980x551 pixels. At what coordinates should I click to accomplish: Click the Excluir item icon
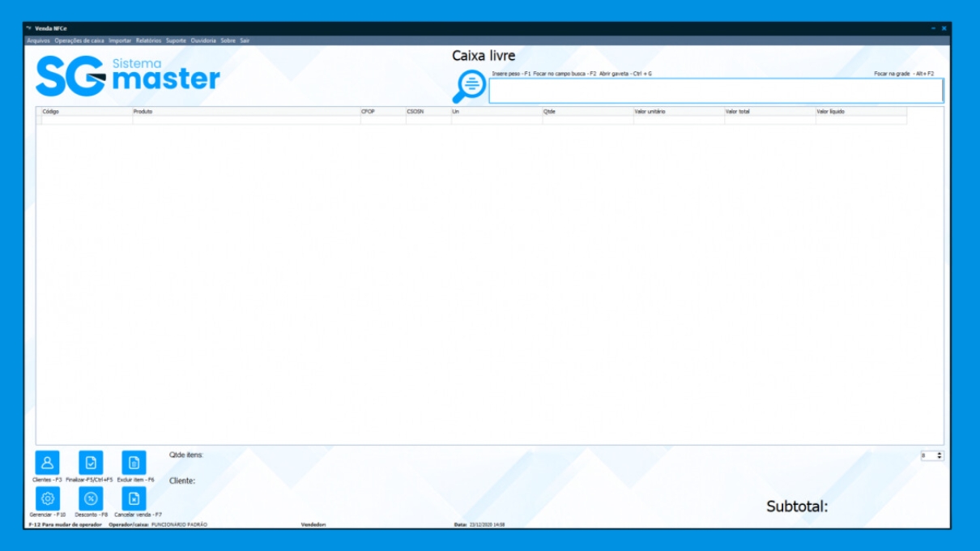(134, 463)
